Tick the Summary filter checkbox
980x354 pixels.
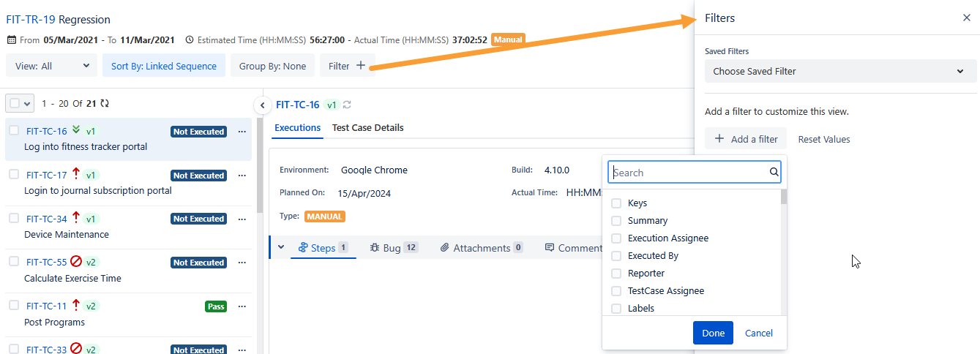click(616, 221)
